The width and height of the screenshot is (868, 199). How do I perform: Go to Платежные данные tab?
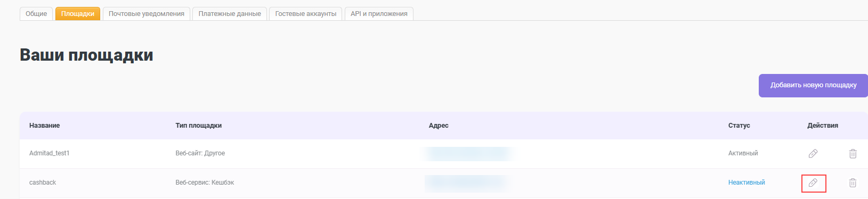230,14
